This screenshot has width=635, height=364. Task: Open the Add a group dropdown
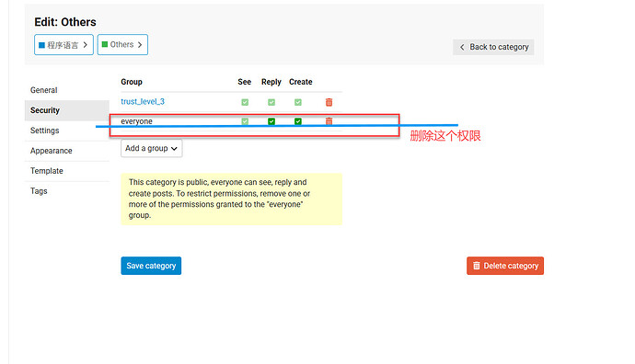pyautogui.click(x=152, y=148)
